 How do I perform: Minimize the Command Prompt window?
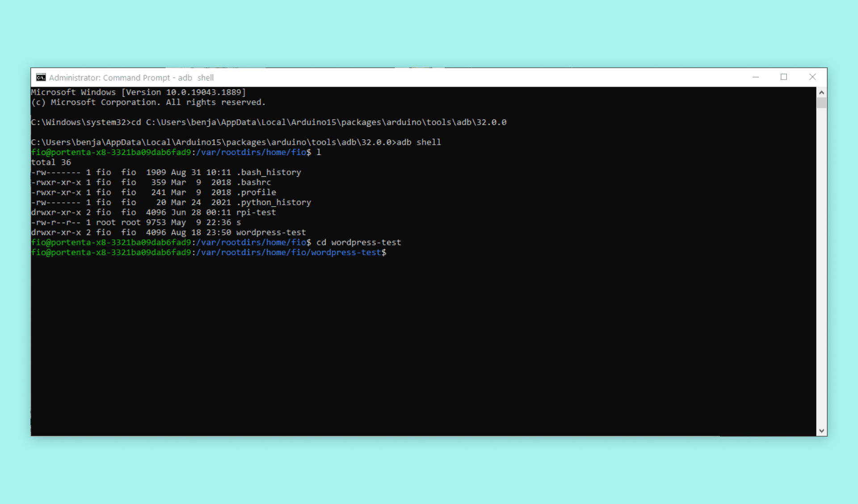755,77
